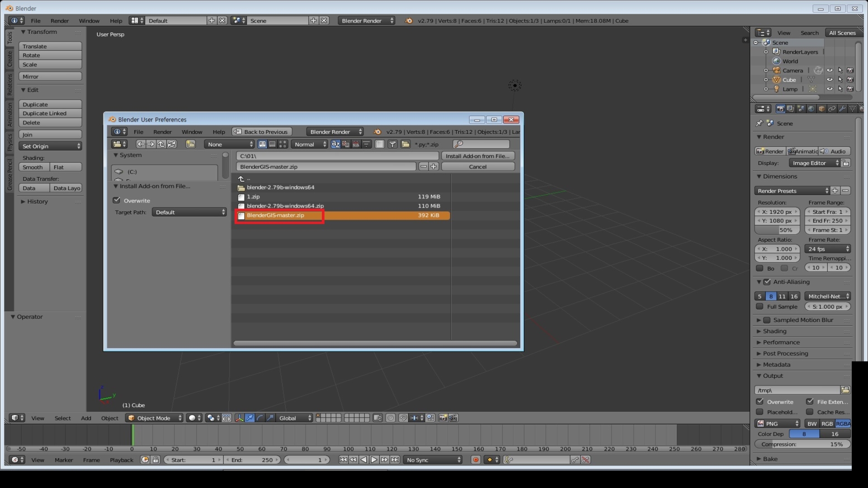868x488 pixels.
Task: Create new directory in file browser
Action: (190, 144)
